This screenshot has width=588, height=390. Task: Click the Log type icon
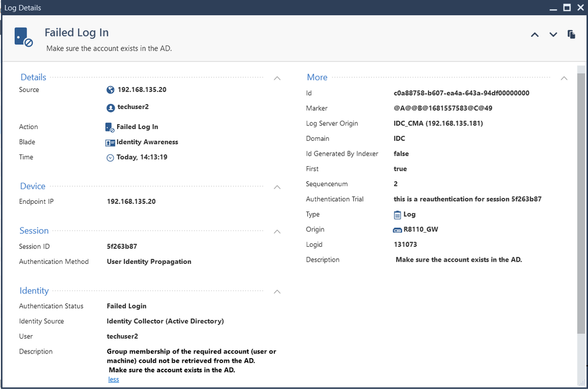397,215
